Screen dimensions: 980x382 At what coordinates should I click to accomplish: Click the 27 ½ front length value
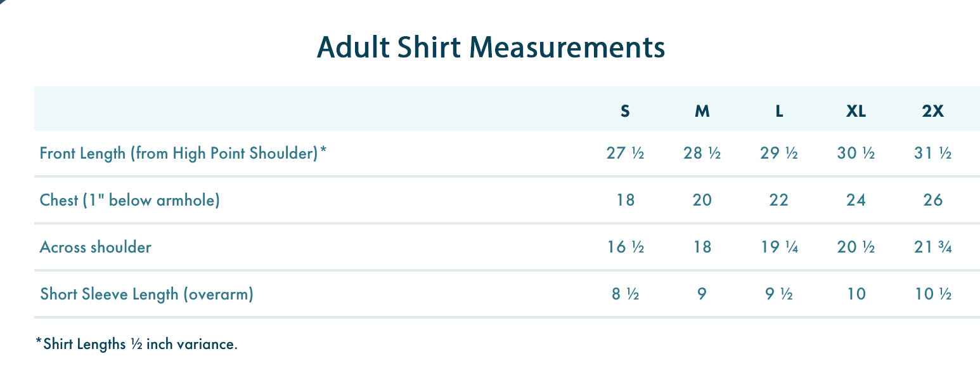pyautogui.click(x=625, y=154)
